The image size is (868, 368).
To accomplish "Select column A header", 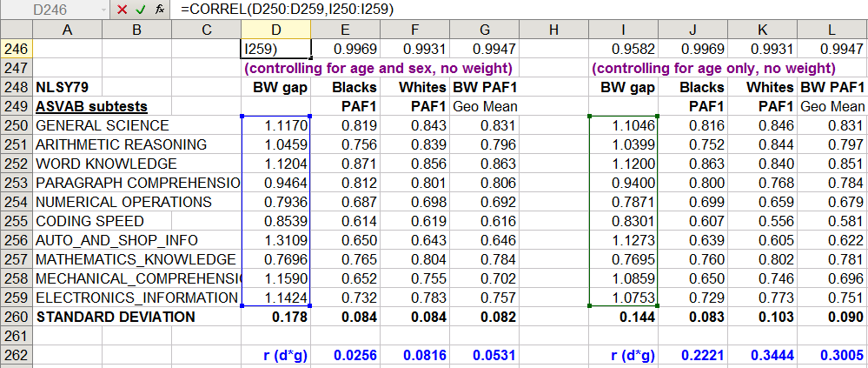I will [x=68, y=30].
